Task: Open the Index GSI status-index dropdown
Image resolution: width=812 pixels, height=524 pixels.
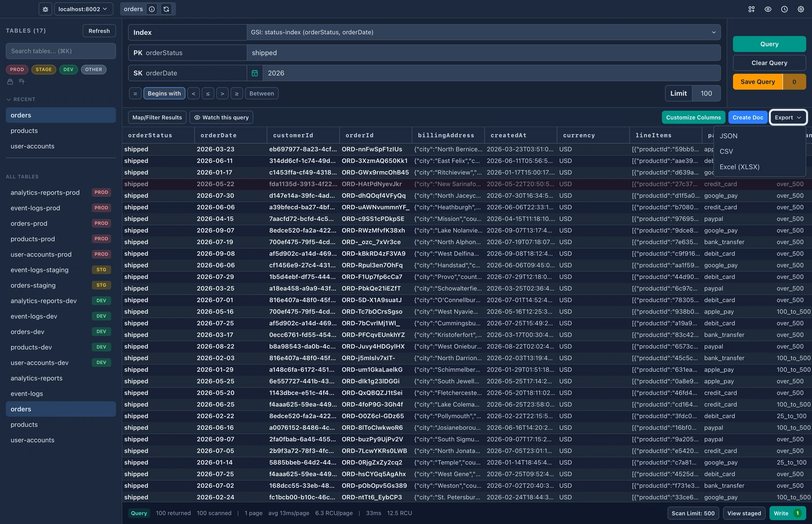Action: tap(483, 32)
